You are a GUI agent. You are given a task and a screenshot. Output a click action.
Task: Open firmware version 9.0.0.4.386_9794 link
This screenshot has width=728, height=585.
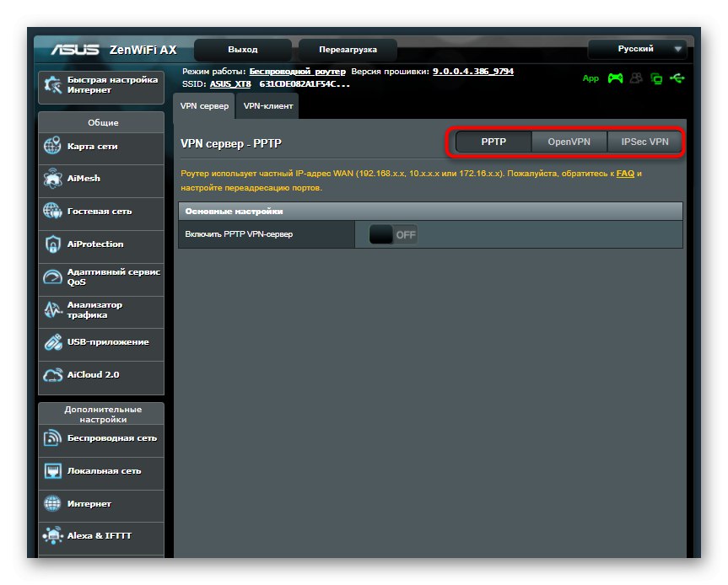click(473, 72)
